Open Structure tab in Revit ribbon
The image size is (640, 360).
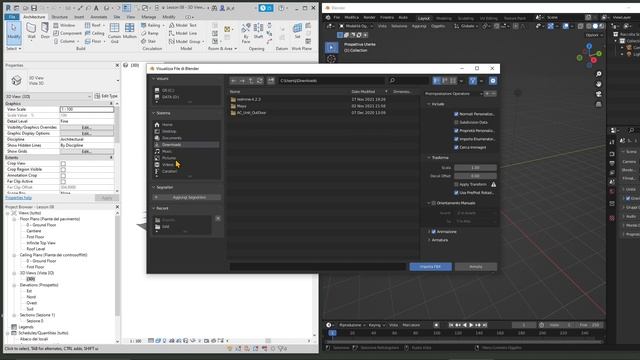point(60,17)
